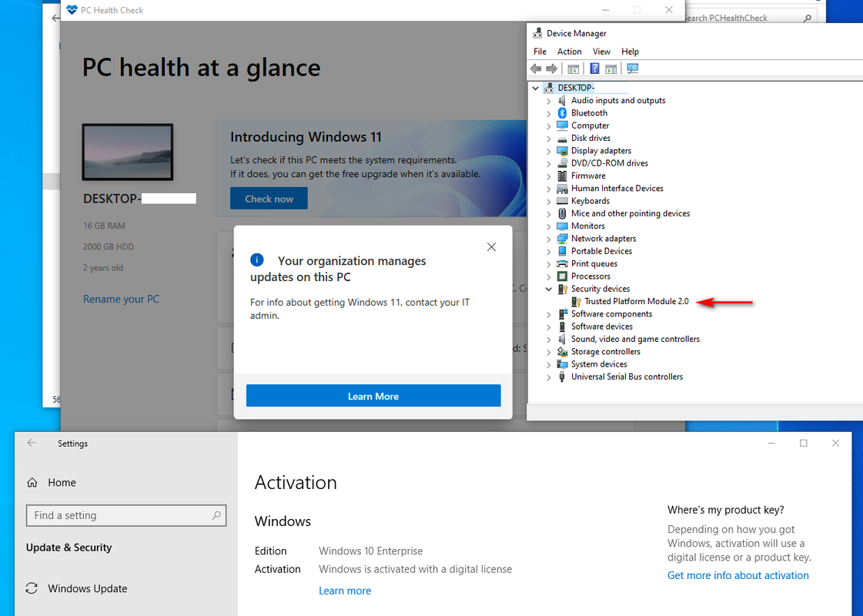
Task: Expand the Human Interface Devices node
Action: pyautogui.click(x=548, y=189)
